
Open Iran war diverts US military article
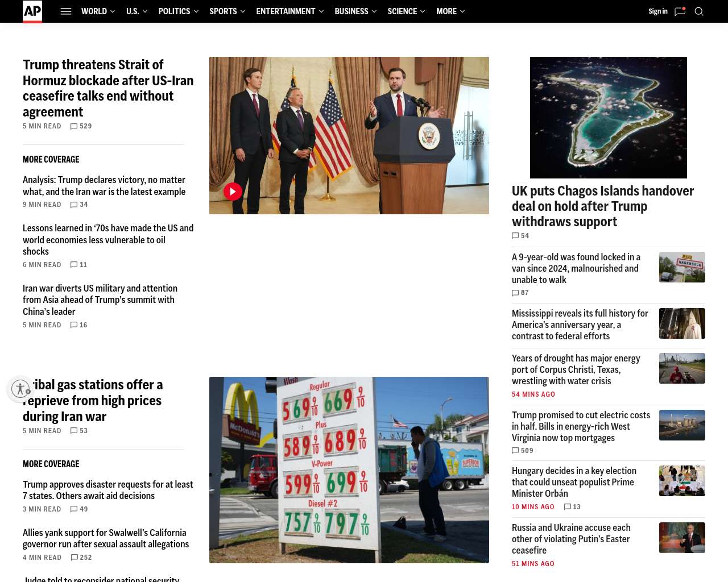click(100, 300)
